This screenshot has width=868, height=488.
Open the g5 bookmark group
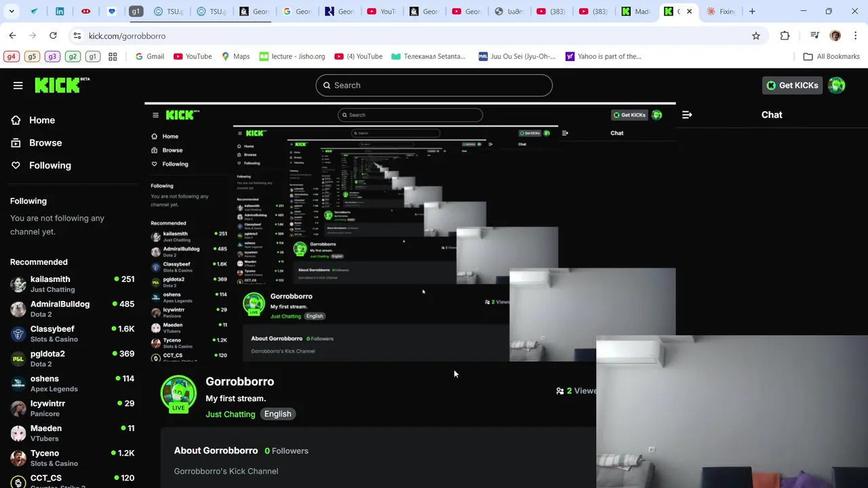pyautogui.click(x=31, y=56)
